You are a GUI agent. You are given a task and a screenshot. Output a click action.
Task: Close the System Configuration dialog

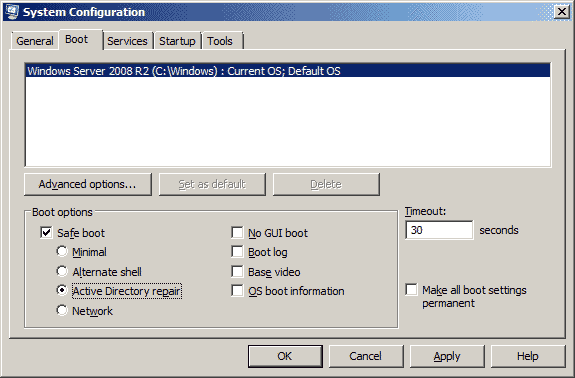[561, 12]
